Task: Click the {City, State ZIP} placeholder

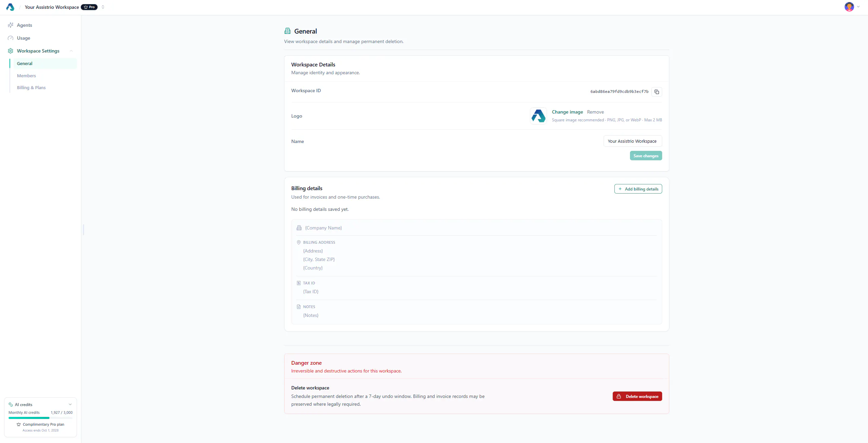Action: [x=319, y=260]
